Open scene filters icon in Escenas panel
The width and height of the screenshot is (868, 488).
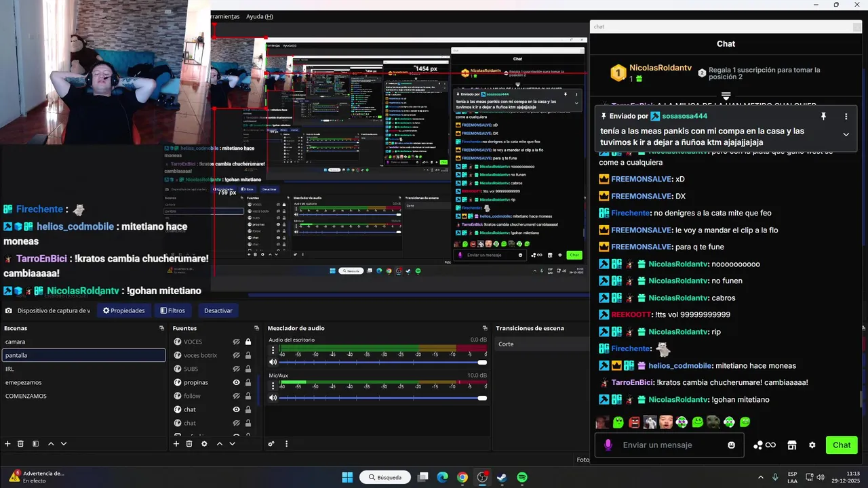(x=35, y=443)
